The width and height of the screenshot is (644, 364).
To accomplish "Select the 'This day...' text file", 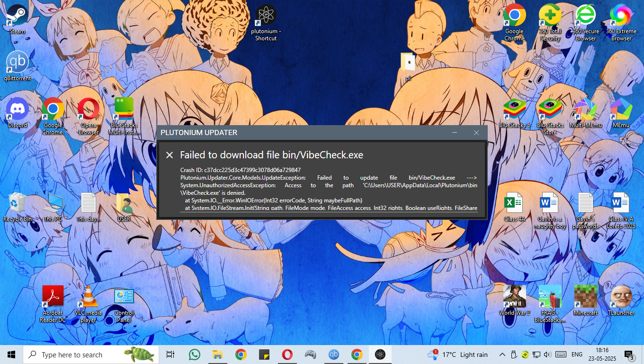I will (x=89, y=207).
